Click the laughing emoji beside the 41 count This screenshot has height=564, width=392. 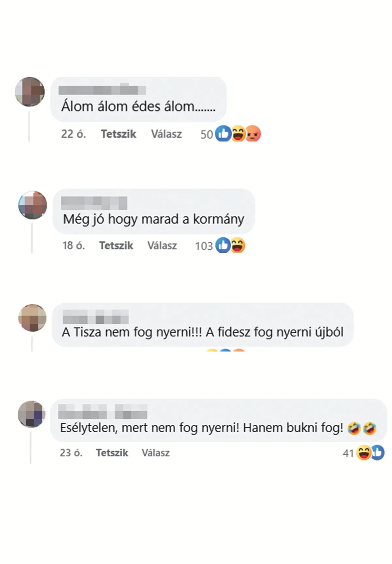click(364, 453)
